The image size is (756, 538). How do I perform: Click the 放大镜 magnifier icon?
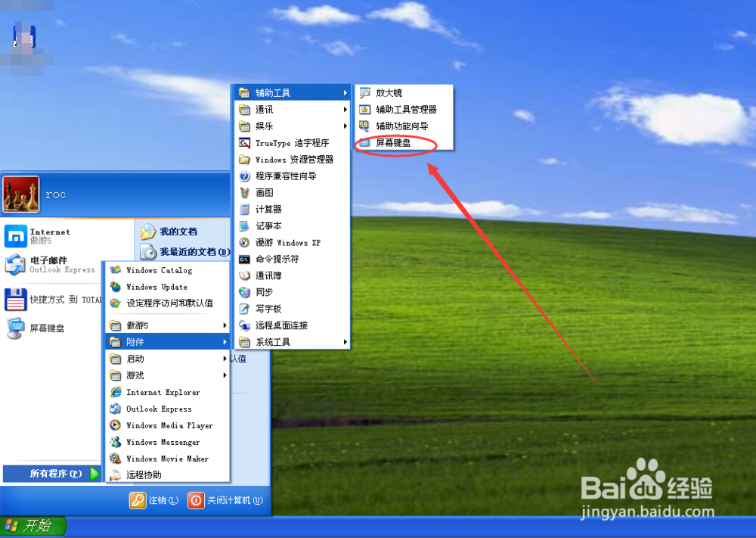365,92
